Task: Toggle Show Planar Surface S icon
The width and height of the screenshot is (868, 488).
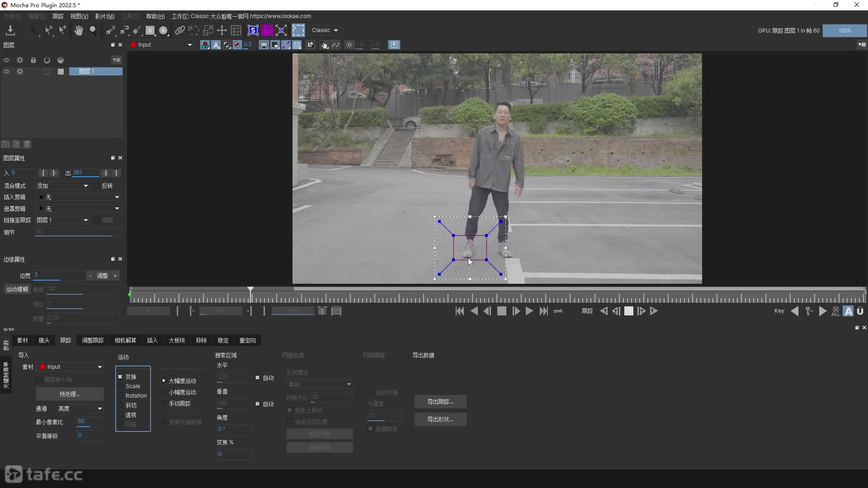Action: pyautogui.click(x=253, y=30)
